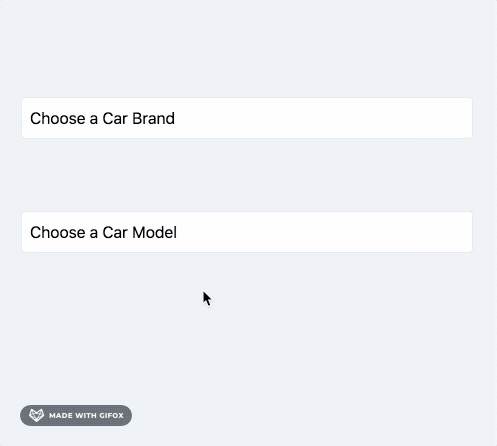Image resolution: width=497 pixels, height=446 pixels.
Task: Click the word 'Choose' in brand field
Action: click(x=58, y=118)
